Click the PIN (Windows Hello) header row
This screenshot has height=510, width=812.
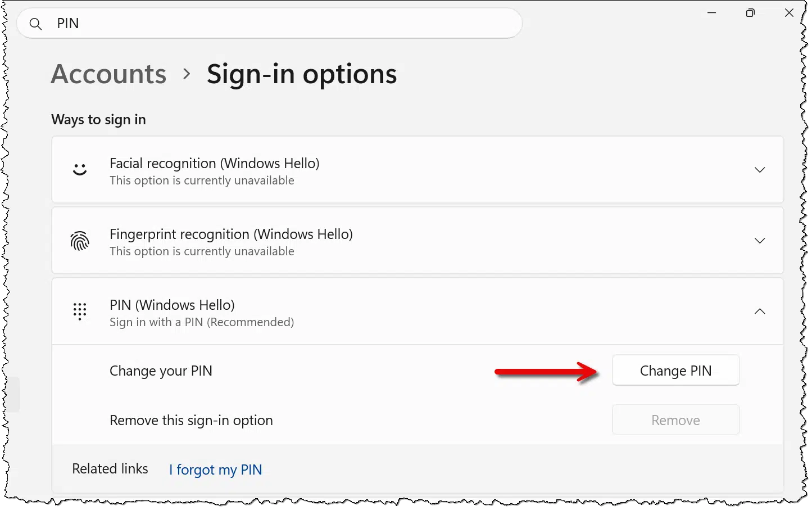coord(418,312)
